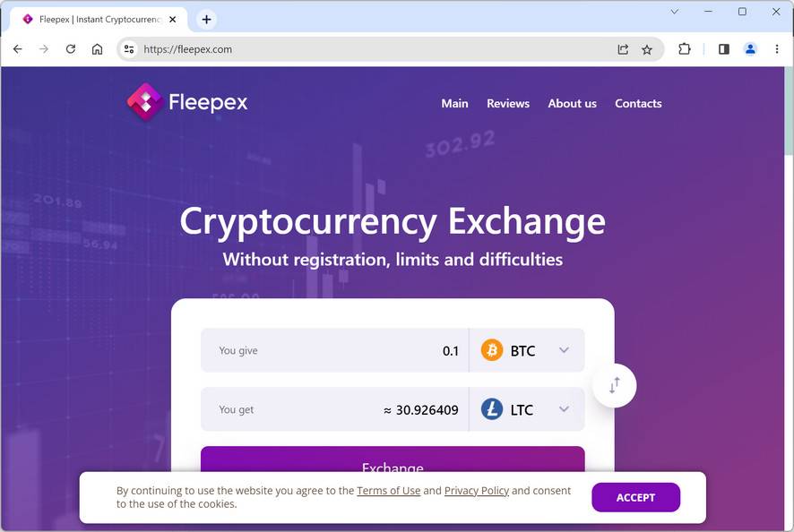Go to the About us page
Viewport: 794px width, 532px height.
pyautogui.click(x=572, y=103)
